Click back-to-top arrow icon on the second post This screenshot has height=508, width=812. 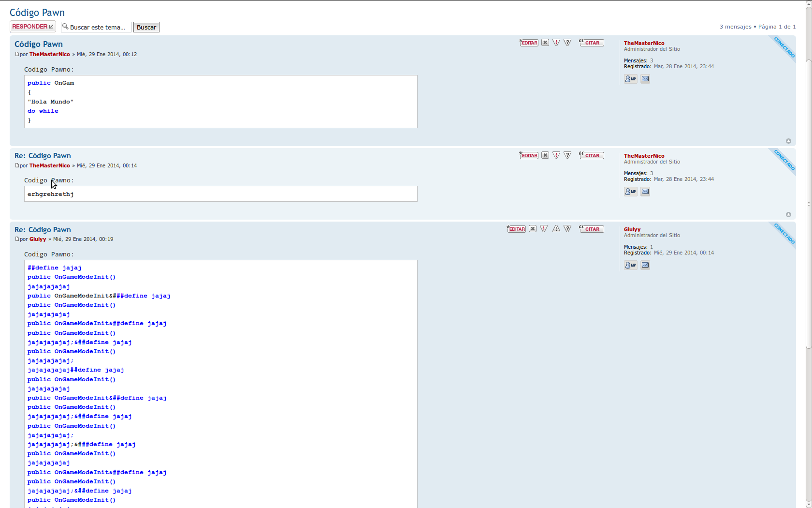(788, 215)
